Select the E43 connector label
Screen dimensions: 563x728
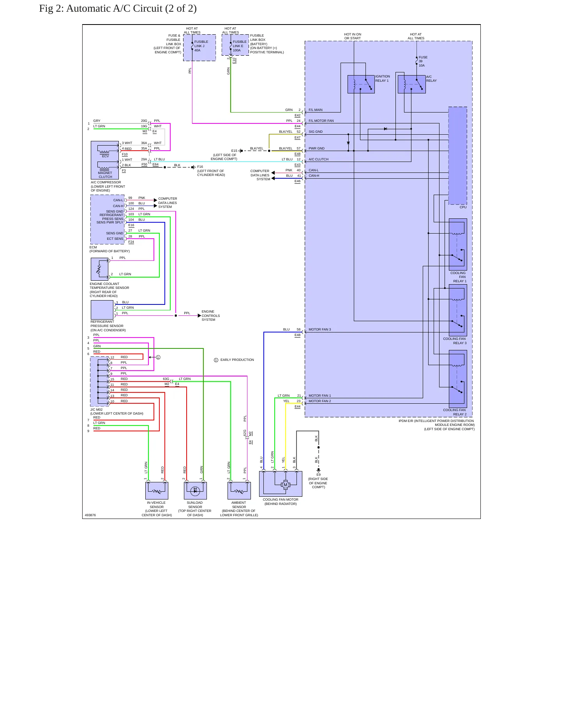[298, 165]
